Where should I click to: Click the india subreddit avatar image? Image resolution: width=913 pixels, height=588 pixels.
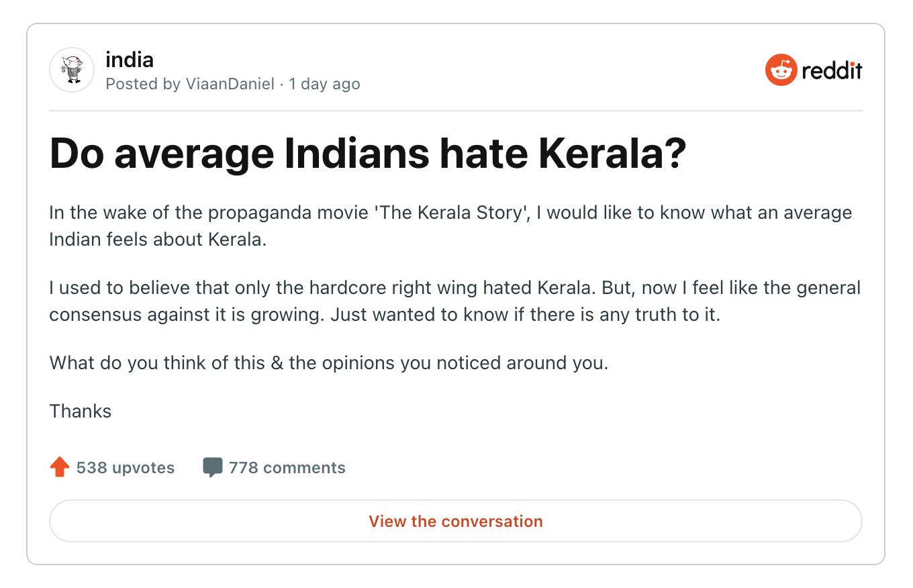click(x=72, y=70)
